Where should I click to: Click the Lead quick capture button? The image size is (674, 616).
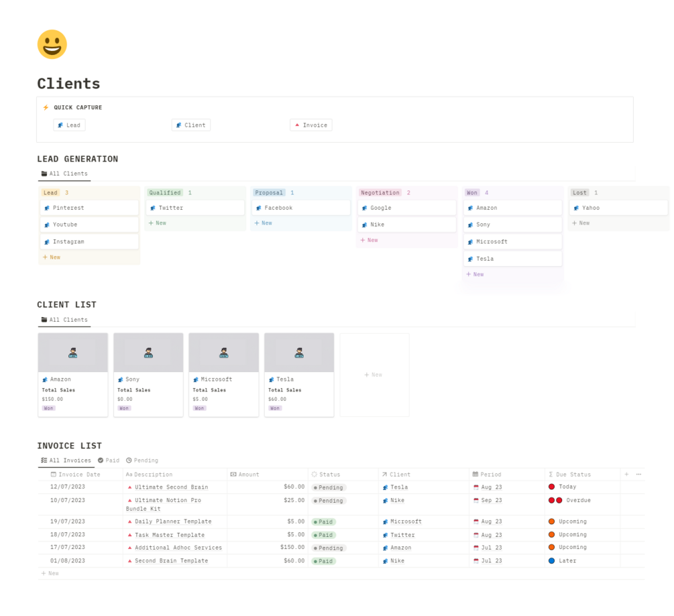(x=69, y=125)
